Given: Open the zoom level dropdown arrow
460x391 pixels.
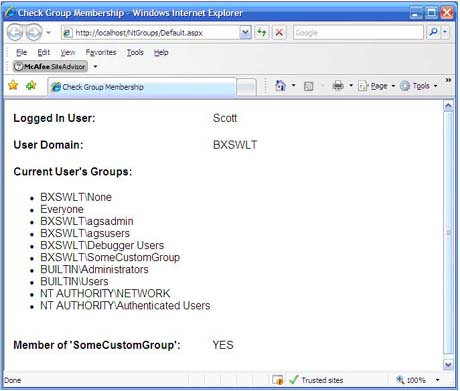Looking at the screenshot, I should point(437,380).
